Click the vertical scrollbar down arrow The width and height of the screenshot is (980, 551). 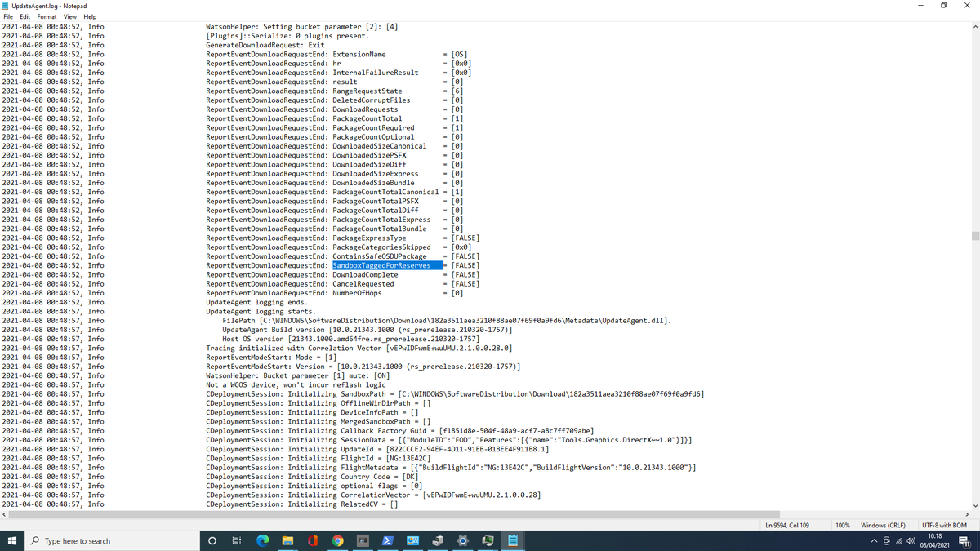coord(974,504)
